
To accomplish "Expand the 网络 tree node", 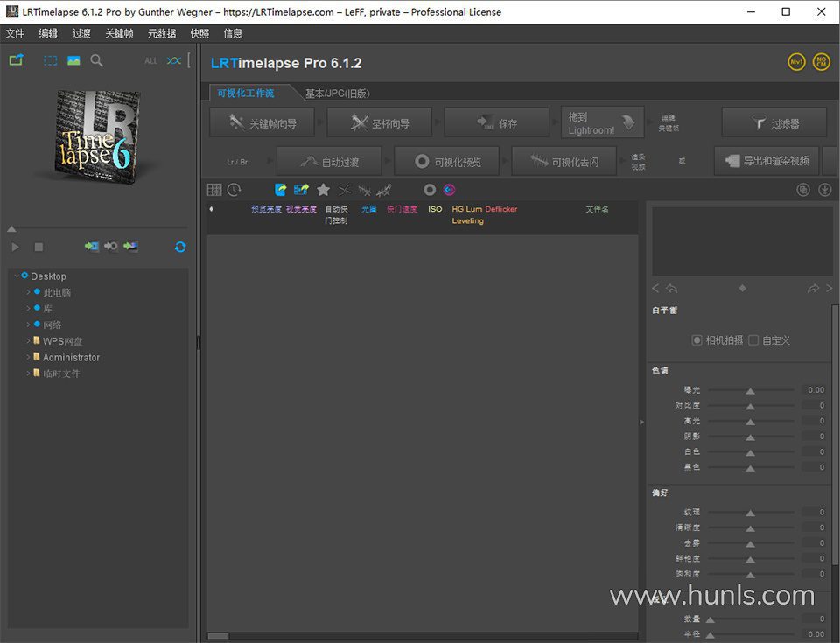I will pyautogui.click(x=28, y=325).
